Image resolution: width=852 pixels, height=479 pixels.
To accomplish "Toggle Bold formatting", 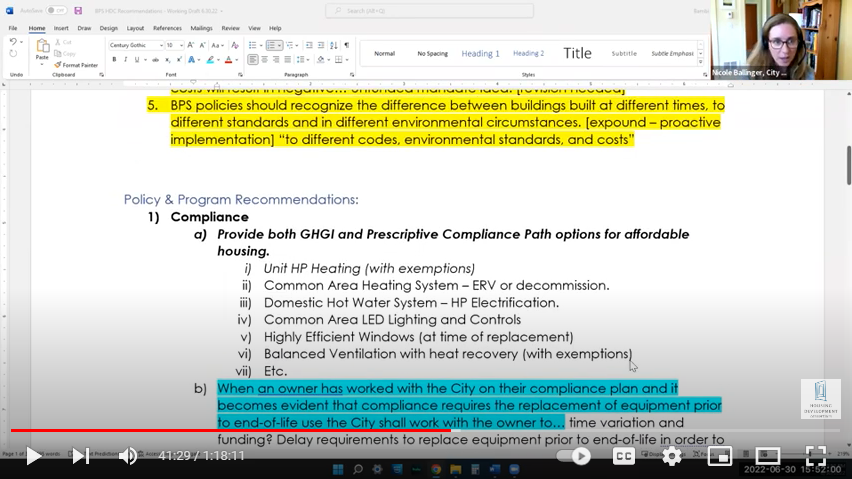I will click(x=114, y=60).
